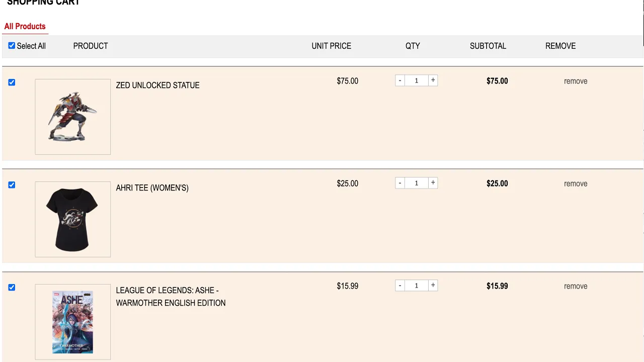Deselect the Zed Unlocked Statue item checkbox
Viewport: 644px width, 362px height.
pos(12,82)
